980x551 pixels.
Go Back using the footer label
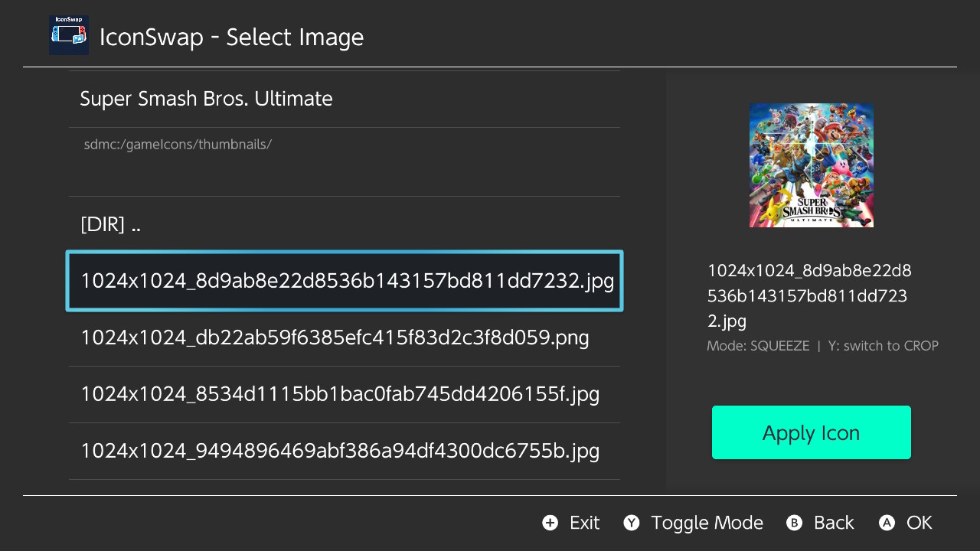(834, 523)
